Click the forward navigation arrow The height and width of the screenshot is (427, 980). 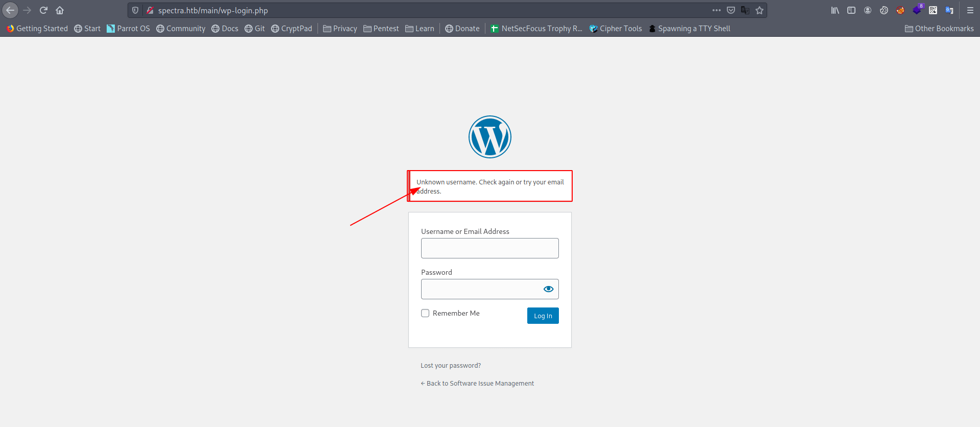point(27,10)
